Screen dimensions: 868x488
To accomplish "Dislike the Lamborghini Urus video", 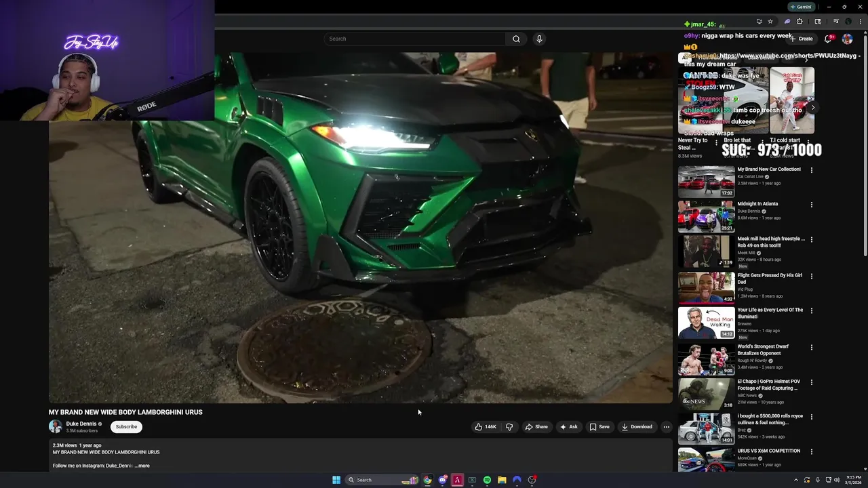I will [509, 427].
